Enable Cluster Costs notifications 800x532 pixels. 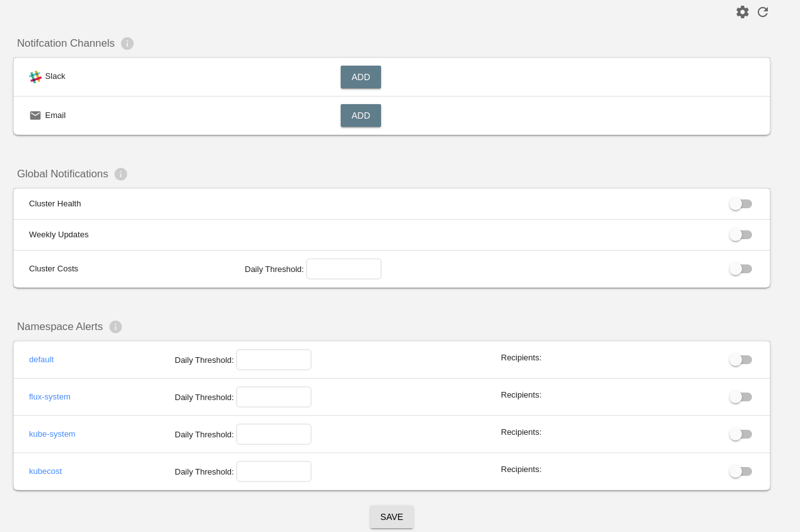click(741, 269)
